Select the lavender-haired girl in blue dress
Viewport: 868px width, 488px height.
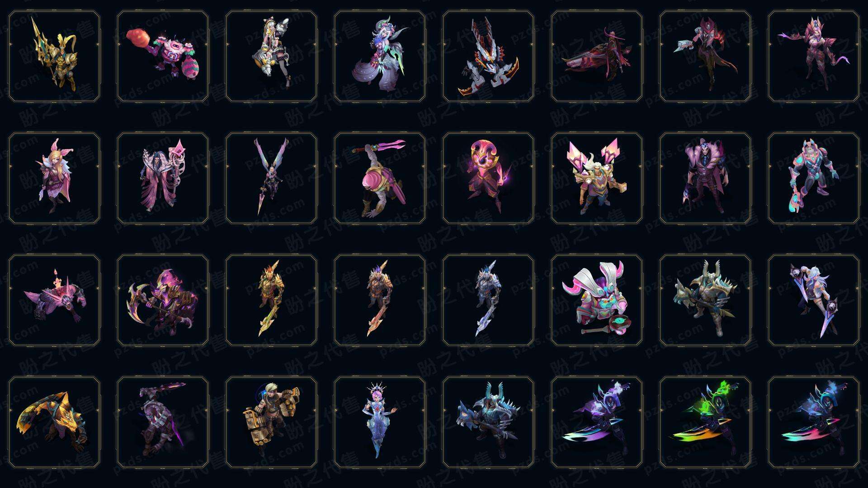(380, 422)
